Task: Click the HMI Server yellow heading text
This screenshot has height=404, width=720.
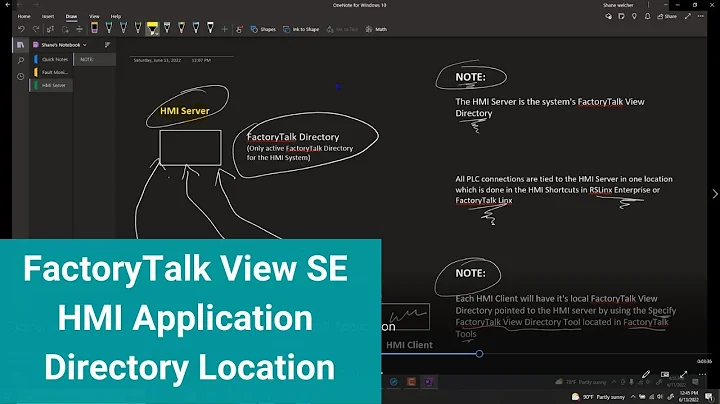Action: 185,111
